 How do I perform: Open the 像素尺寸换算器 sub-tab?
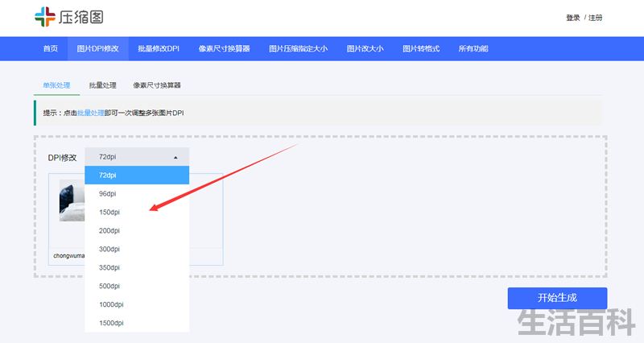pyautogui.click(x=157, y=85)
